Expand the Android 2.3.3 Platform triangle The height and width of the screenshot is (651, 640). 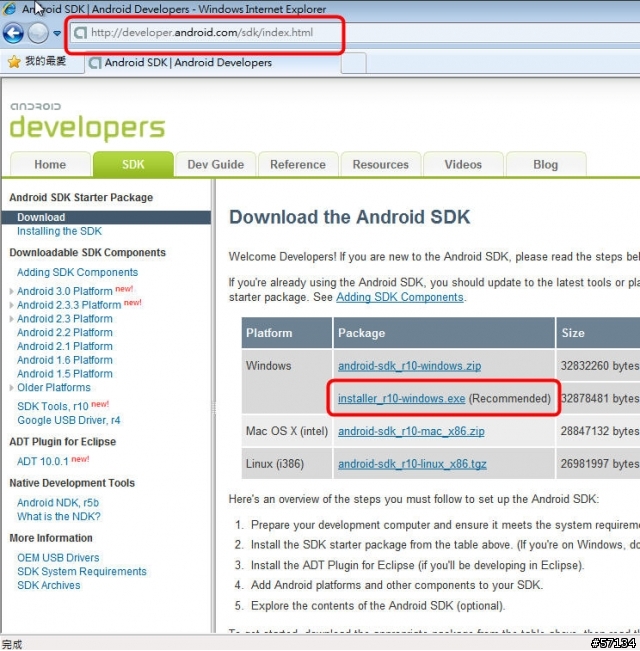[12, 305]
